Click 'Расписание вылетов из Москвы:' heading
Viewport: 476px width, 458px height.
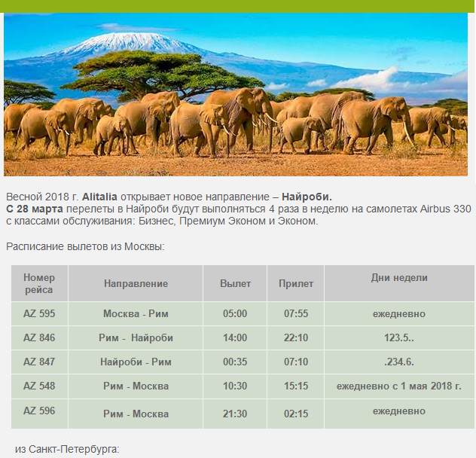coord(85,246)
